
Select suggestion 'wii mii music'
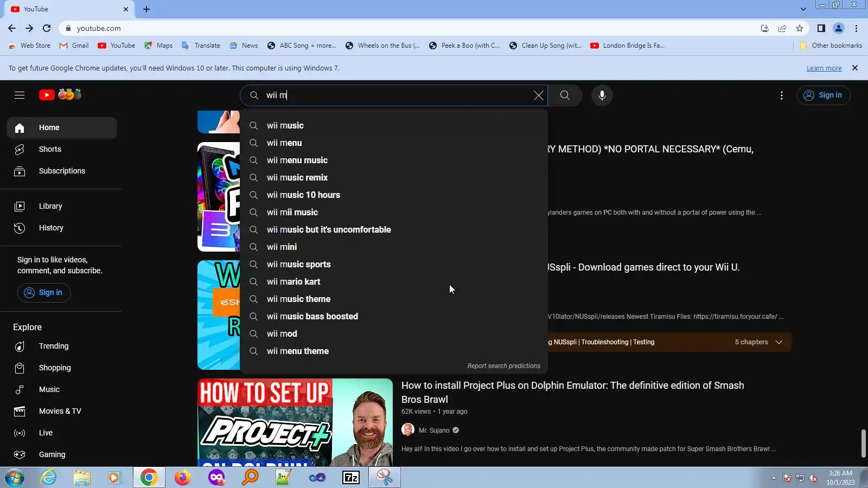[394, 213]
